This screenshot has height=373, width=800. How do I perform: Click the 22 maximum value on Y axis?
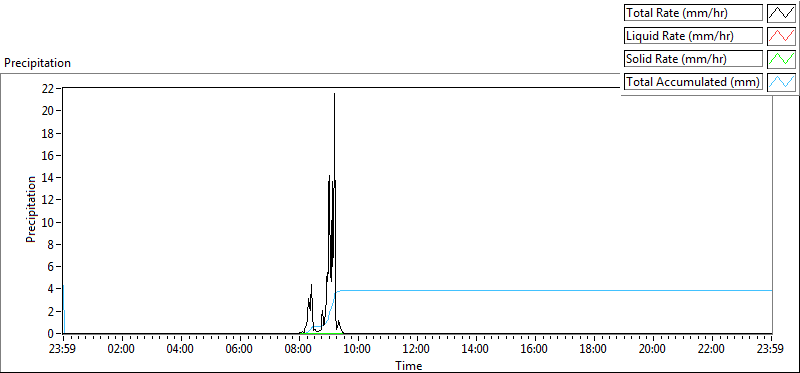point(48,88)
